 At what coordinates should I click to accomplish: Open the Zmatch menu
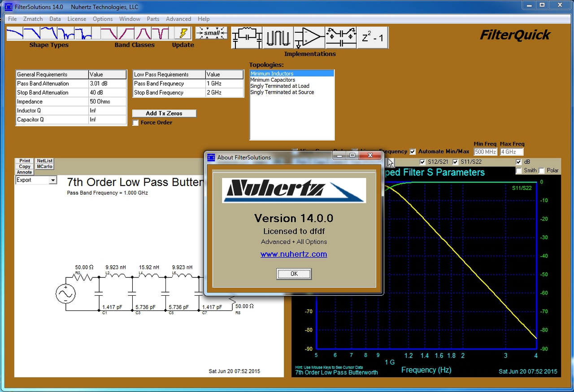33,19
